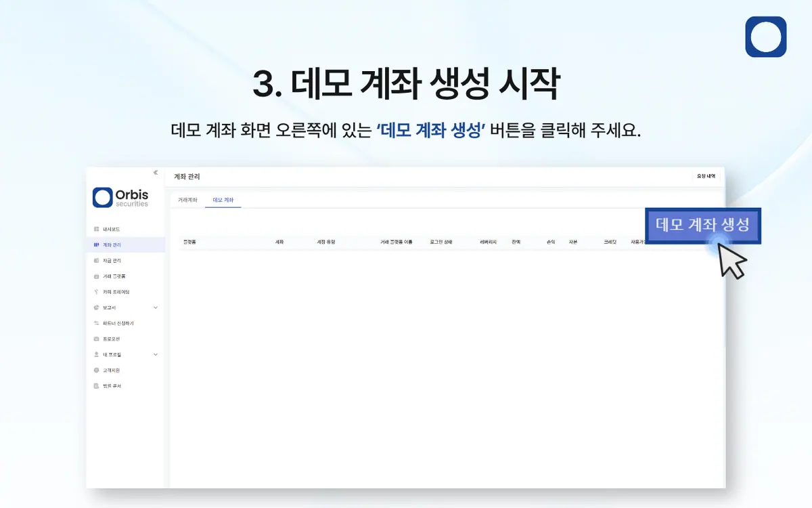Expand the 내 프로필 submenu chevron
Image resolution: width=812 pixels, height=508 pixels.
(156, 354)
